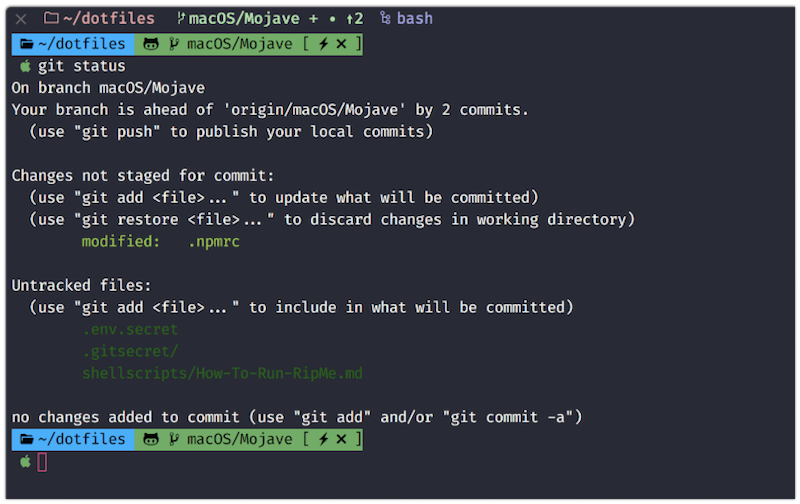Click the GitHub octocat icon in bottom prompt
Screen dimensions: 800x504
point(151,439)
